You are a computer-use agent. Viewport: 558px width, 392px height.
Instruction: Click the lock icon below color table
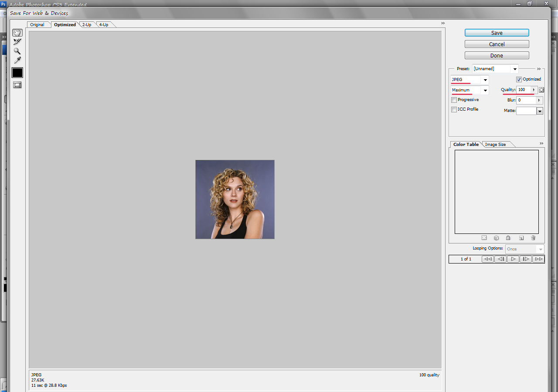(508, 238)
